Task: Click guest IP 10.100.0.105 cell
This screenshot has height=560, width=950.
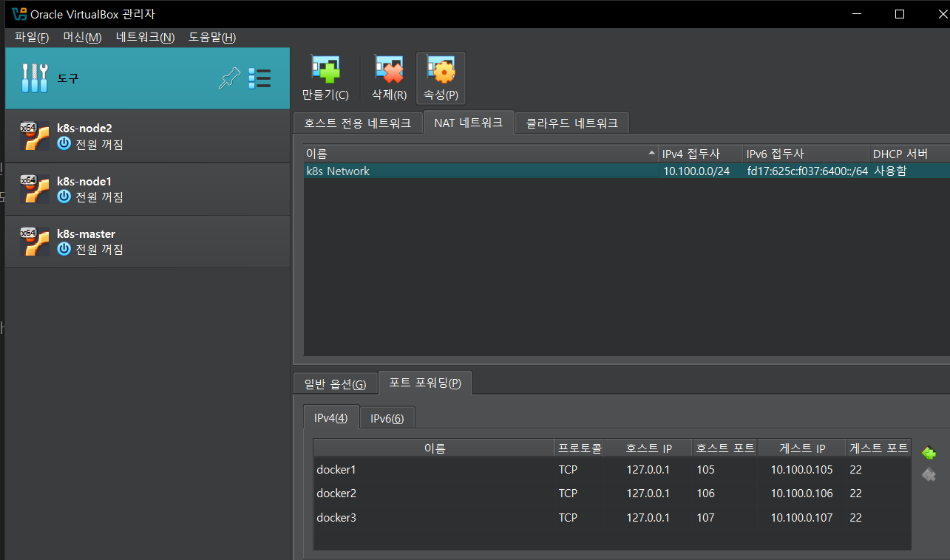Action: [801, 469]
